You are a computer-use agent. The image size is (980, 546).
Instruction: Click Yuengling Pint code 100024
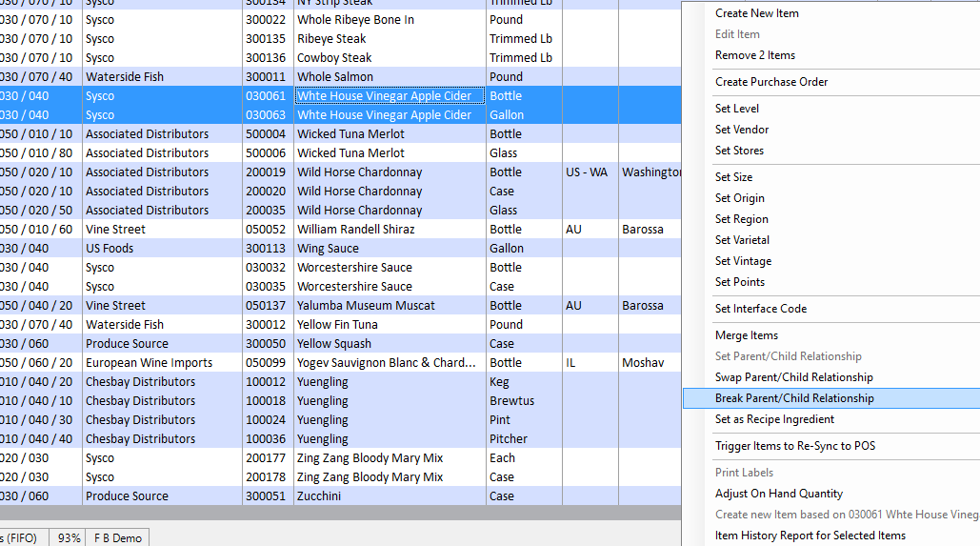(x=266, y=420)
